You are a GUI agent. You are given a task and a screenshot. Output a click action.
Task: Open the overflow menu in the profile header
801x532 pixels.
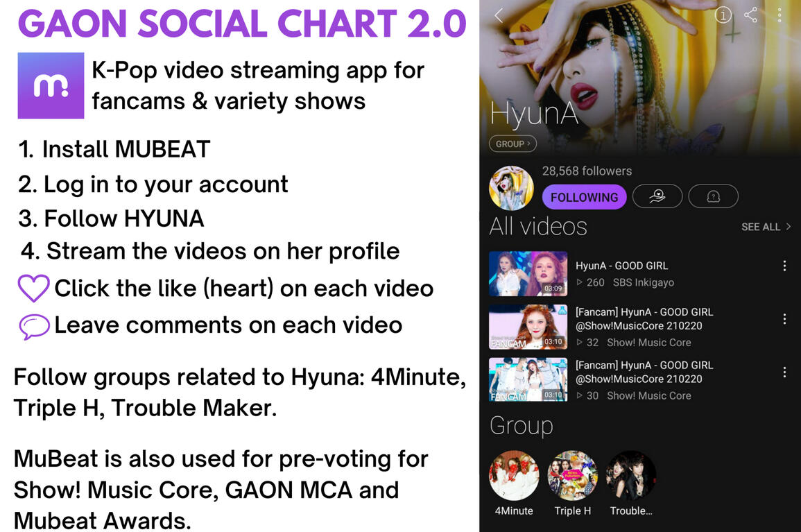[x=780, y=15]
